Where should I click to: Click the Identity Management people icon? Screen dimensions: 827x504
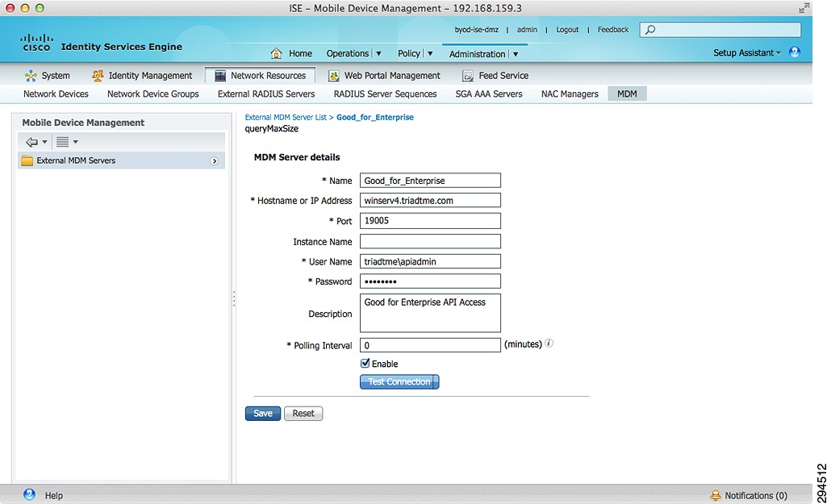tap(98, 75)
